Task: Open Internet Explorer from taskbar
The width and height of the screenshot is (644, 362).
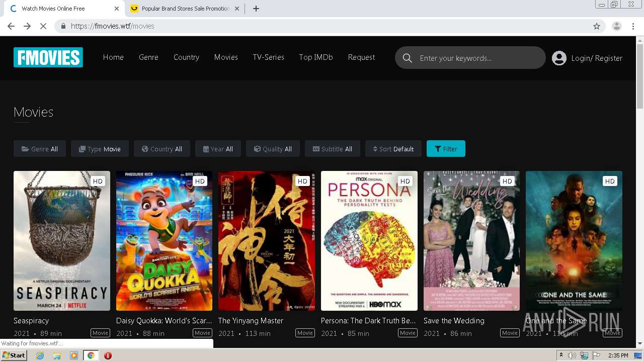Action: (x=40, y=355)
